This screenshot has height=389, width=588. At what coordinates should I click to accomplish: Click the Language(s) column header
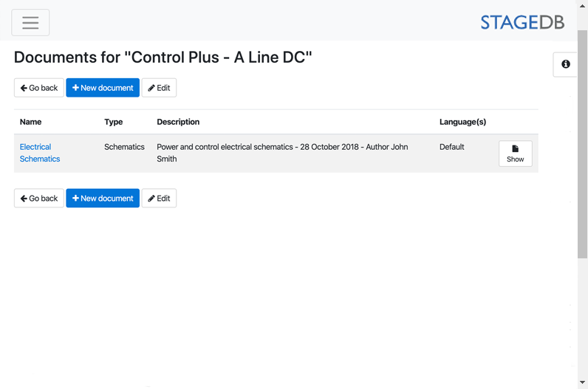462,122
